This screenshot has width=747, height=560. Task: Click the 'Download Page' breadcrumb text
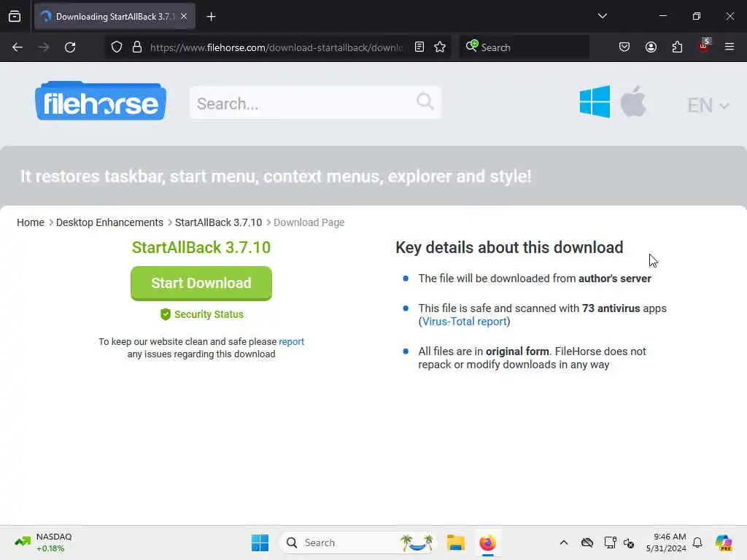coord(309,222)
